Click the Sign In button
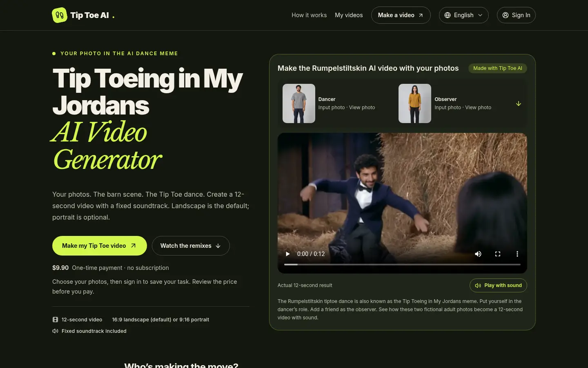 [x=516, y=15]
